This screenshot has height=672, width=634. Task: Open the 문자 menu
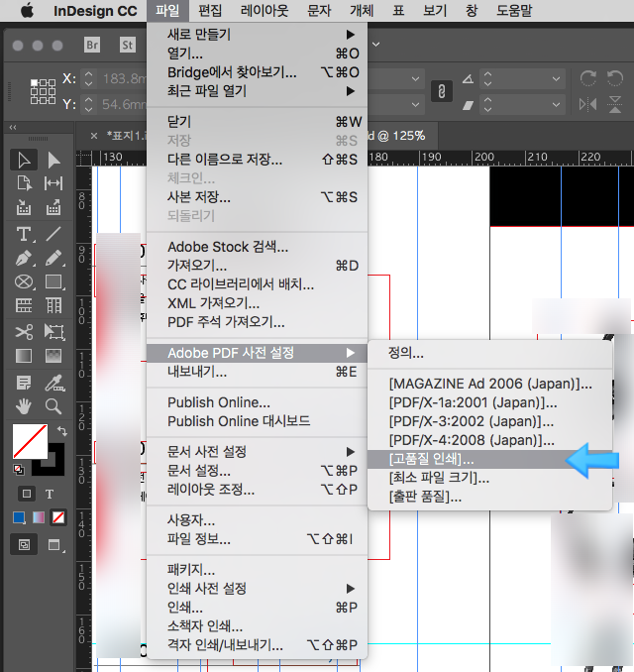[x=319, y=11]
